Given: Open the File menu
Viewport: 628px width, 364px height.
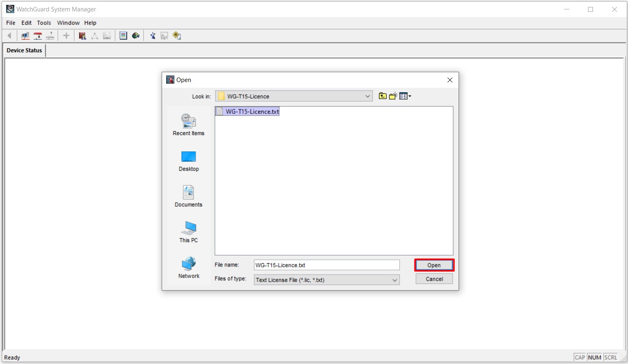Looking at the screenshot, I should point(11,23).
